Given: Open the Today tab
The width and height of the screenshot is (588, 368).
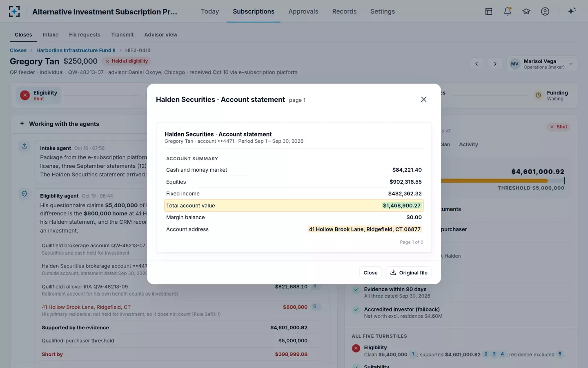Looking at the screenshot, I should [x=210, y=11].
